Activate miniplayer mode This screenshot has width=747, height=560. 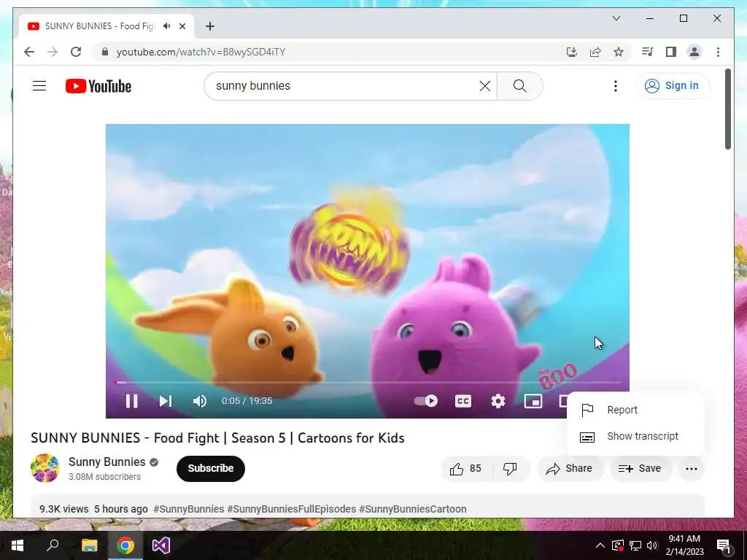[533, 401]
